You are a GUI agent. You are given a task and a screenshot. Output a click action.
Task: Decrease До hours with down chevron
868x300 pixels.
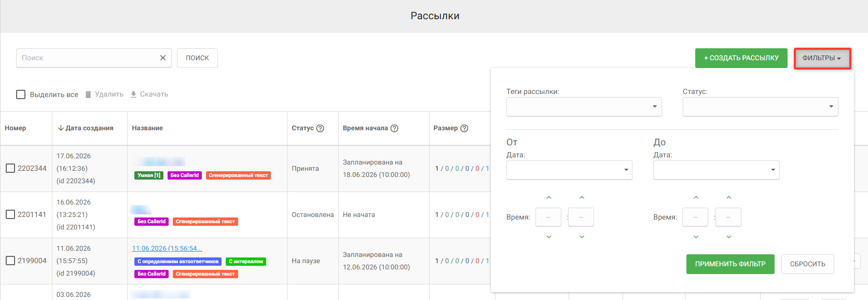[696, 237]
